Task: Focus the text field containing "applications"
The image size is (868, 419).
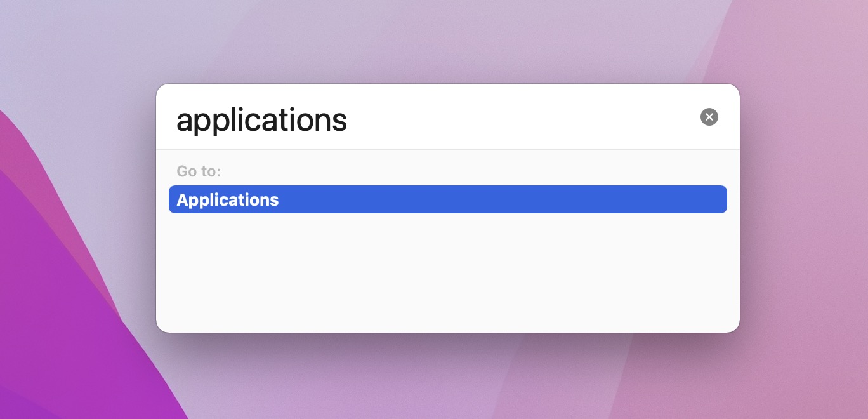Action: (x=431, y=119)
